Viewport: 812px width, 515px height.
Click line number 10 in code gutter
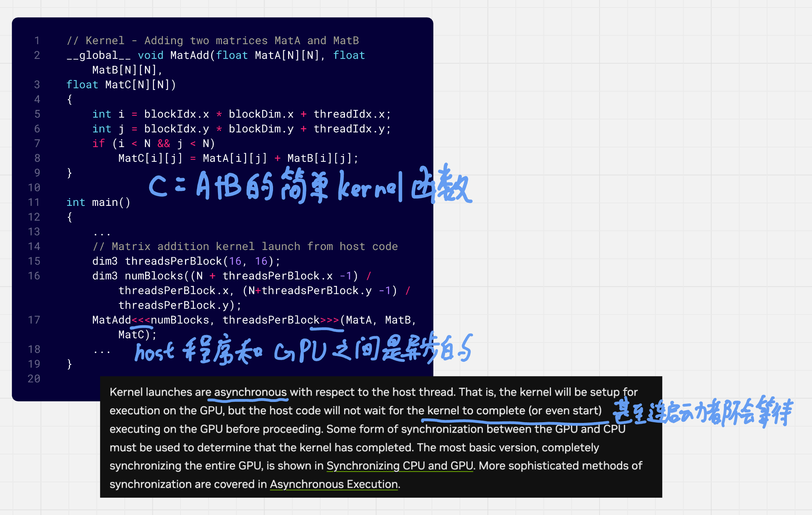click(x=34, y=188)
